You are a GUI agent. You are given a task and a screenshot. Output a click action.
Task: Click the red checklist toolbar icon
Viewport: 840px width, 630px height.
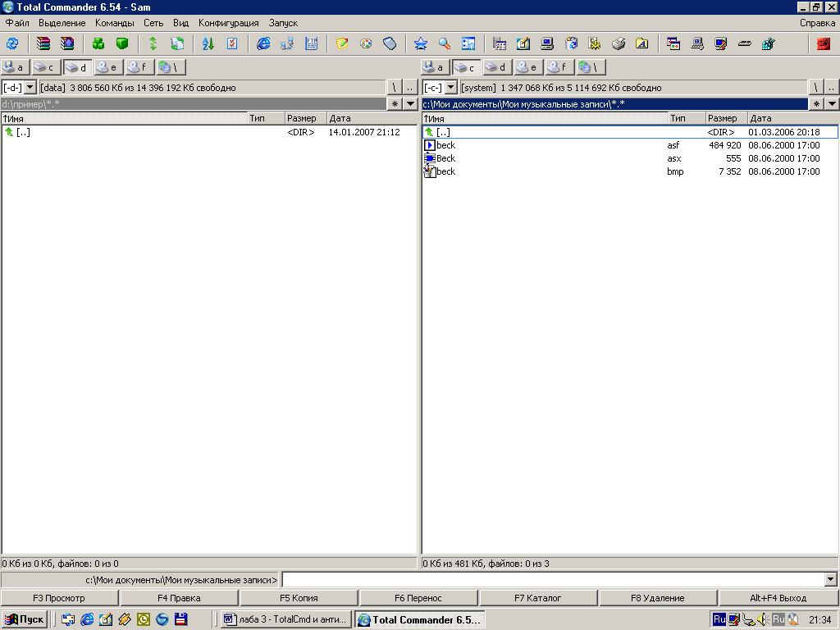point(232,44)
